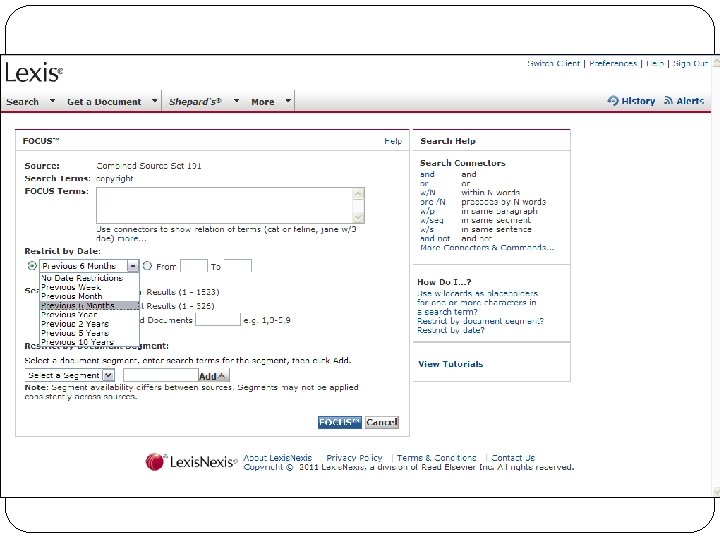Open Terms & Conditions footer link
The height and width of the screenshot is (540, 720).
436,458
